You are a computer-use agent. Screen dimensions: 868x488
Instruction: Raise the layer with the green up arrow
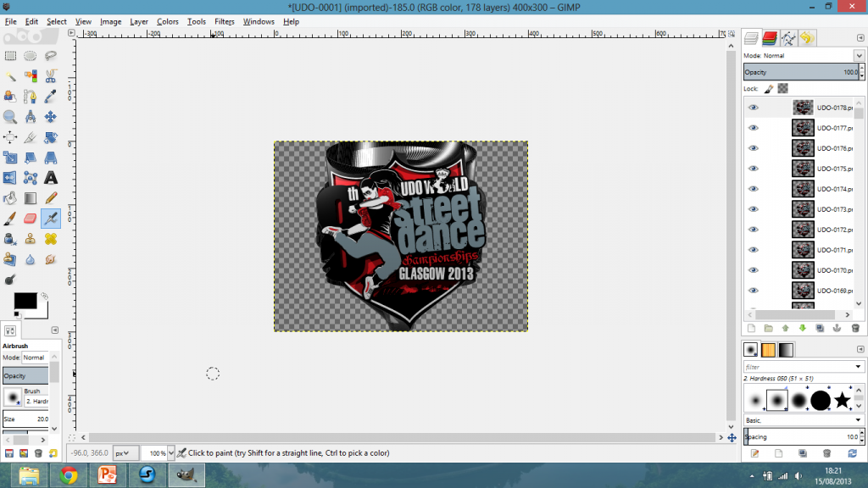click(786, 329)
